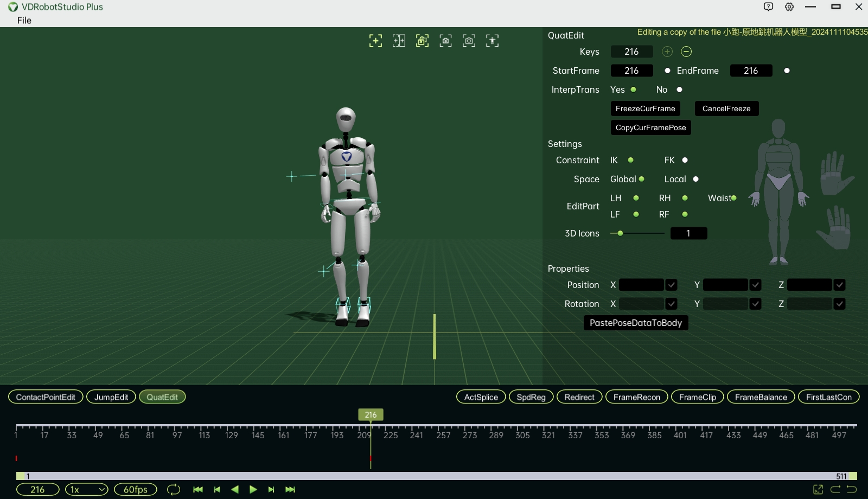Click the StartFrame input field
868x499 pixels.
tap(631, 71)
